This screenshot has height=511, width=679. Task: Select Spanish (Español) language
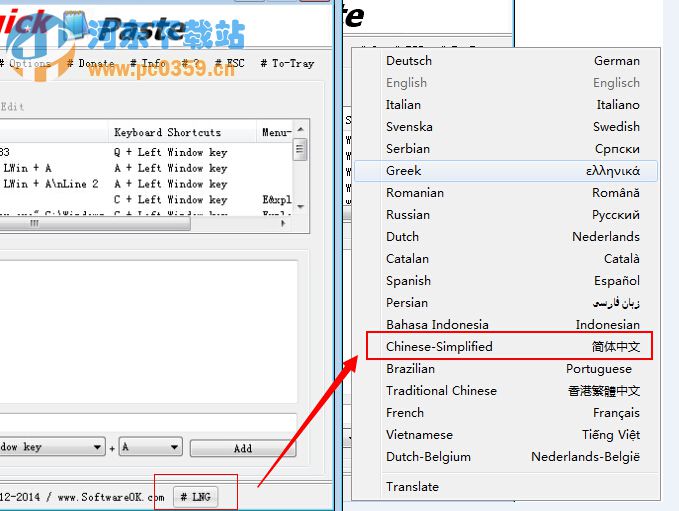(506, 281)
